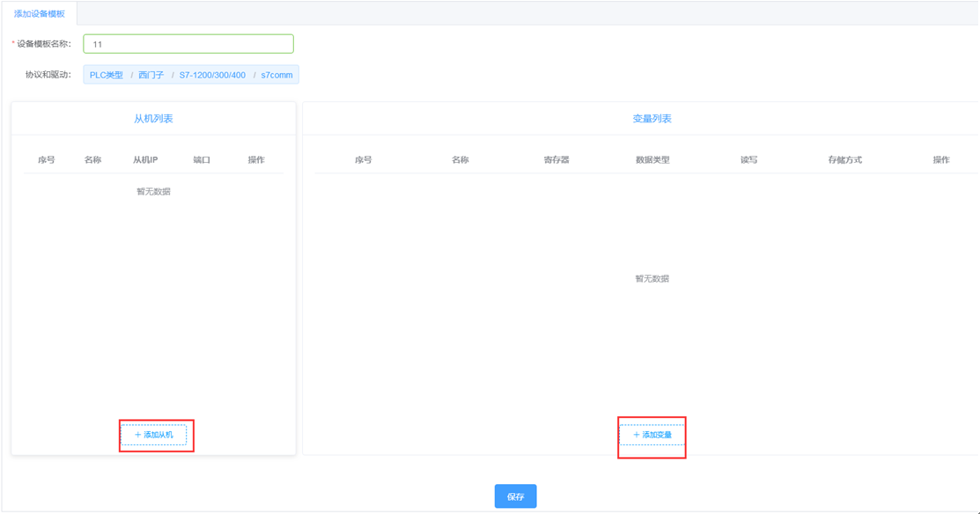Screen dimensions: 980x514
Task: Click 序号 column header in 变量列表
Action: coord(364,160)
